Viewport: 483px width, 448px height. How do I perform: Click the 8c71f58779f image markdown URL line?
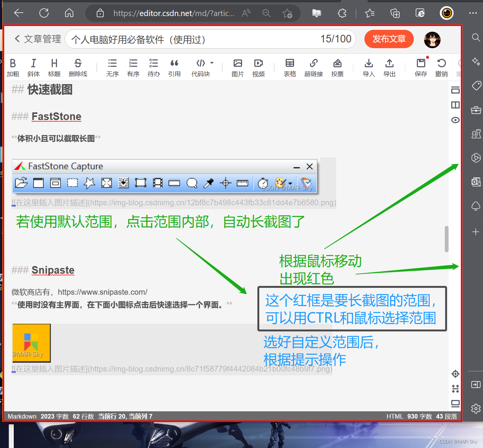click(172, 369)
